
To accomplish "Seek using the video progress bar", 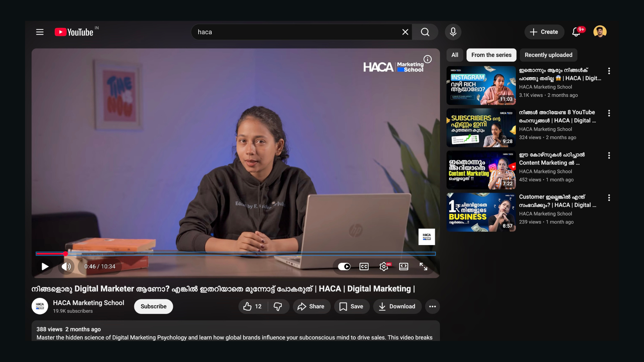I will 235,254.
